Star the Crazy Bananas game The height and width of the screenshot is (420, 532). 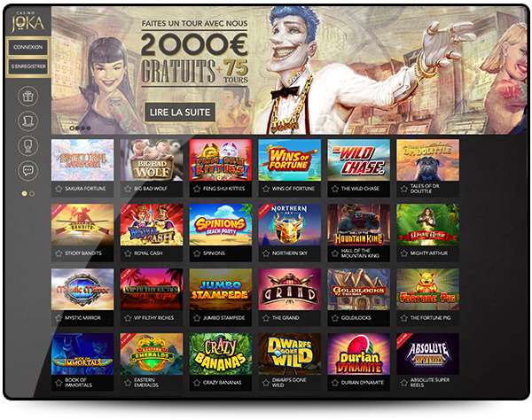pyautogui.click(x=197, y=383)
